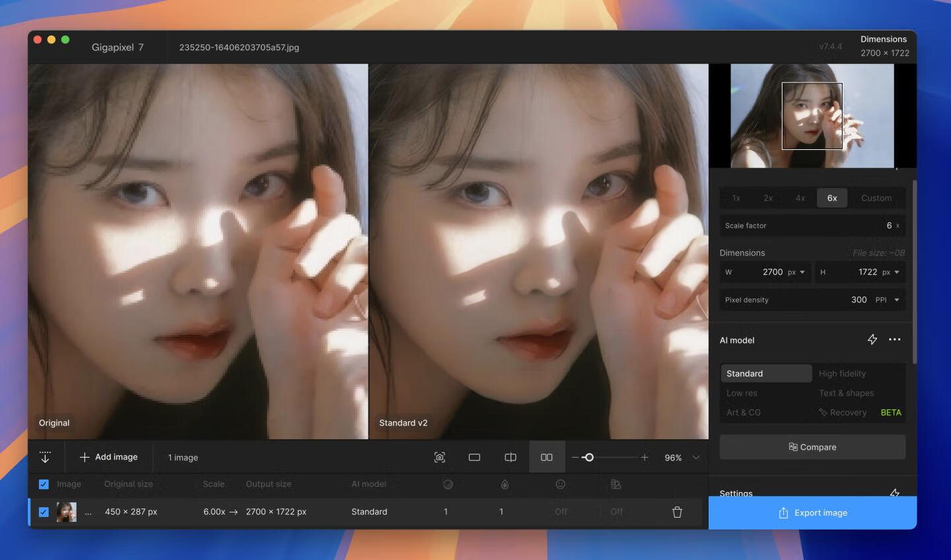Click the AI model column header
The height and width of the screenshot is (560, 951).
click(x=369, y=484)
